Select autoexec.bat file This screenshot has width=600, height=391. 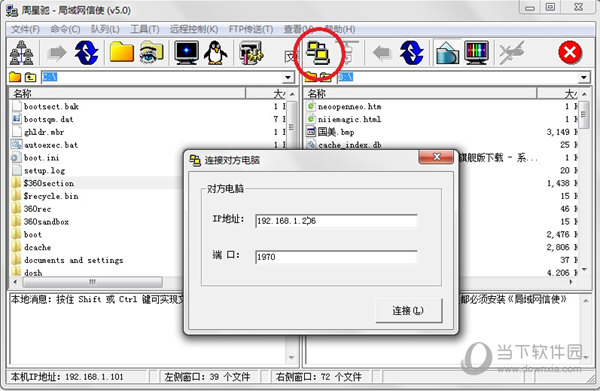pos(51,145)
